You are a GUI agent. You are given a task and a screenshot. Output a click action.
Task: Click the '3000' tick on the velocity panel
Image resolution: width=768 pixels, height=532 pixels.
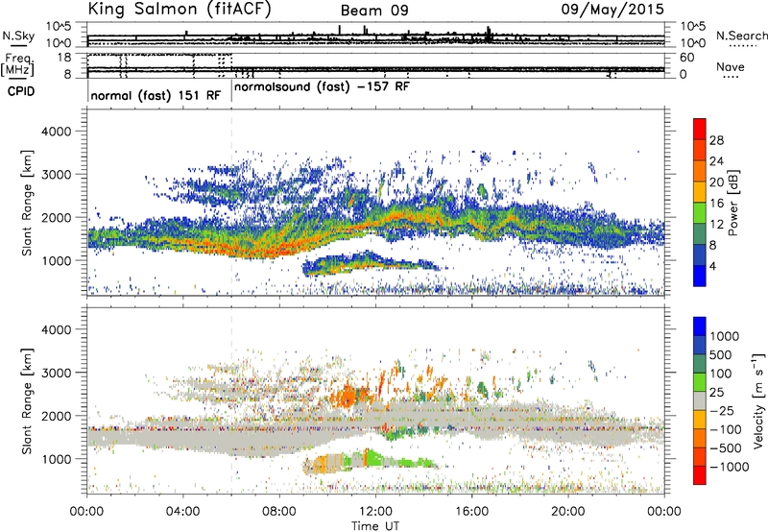tap(56, 373)
